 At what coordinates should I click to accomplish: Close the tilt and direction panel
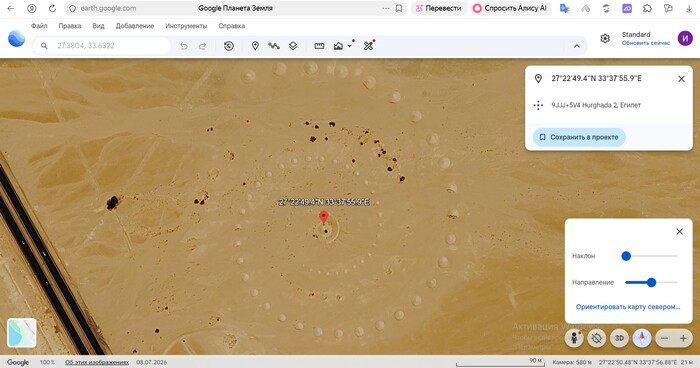point(679,231)
